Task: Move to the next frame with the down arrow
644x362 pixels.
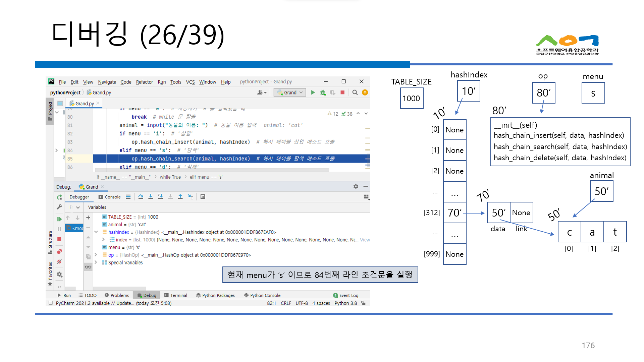Action: coord(77,218)
